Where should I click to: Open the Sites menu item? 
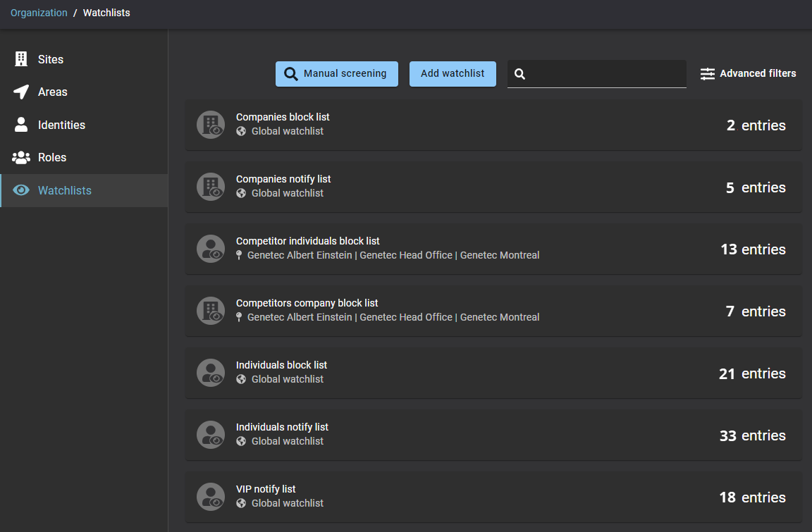click(x=51, y=60)
